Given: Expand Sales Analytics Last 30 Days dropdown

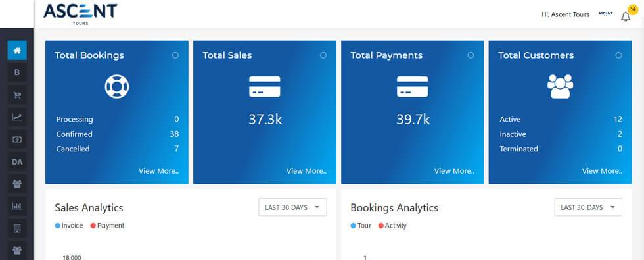Looking at the screenshot, I should tap(292, 207).
